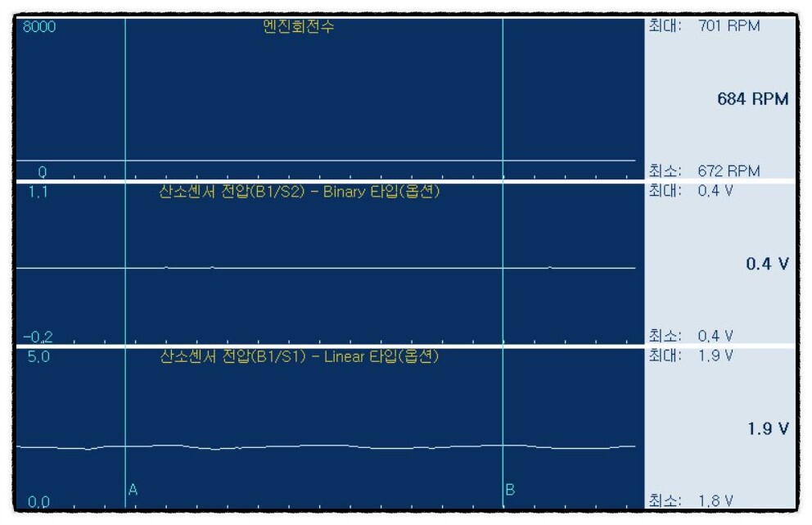
Task: Click the min value 672 RPM
Action: (729, 170)
